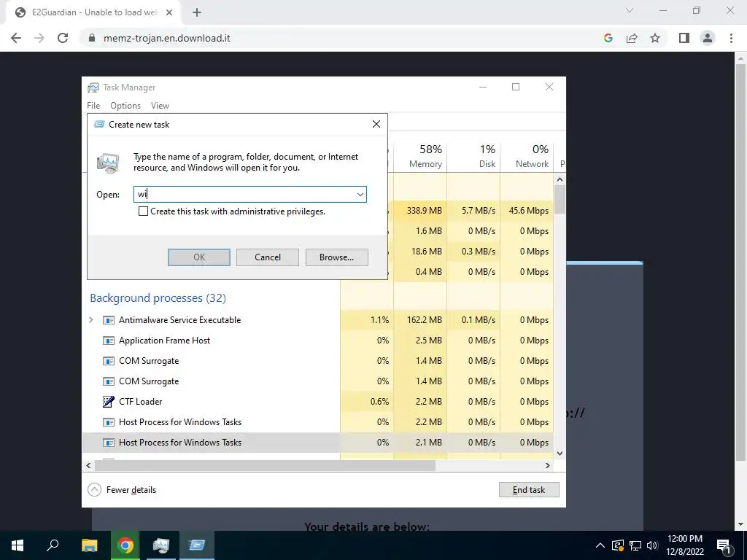This screenshot has height=560, width=747.
Task: Click the share page icon
Action: 632,38
